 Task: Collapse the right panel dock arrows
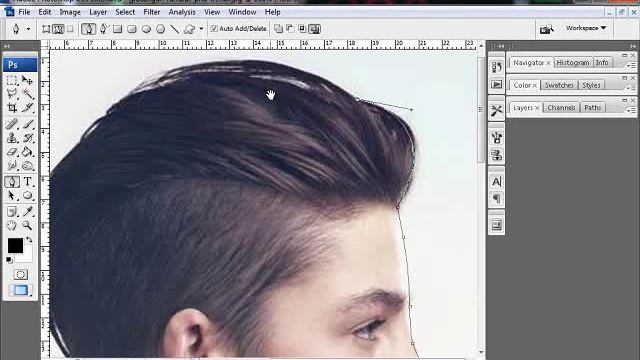click(633, 46)
